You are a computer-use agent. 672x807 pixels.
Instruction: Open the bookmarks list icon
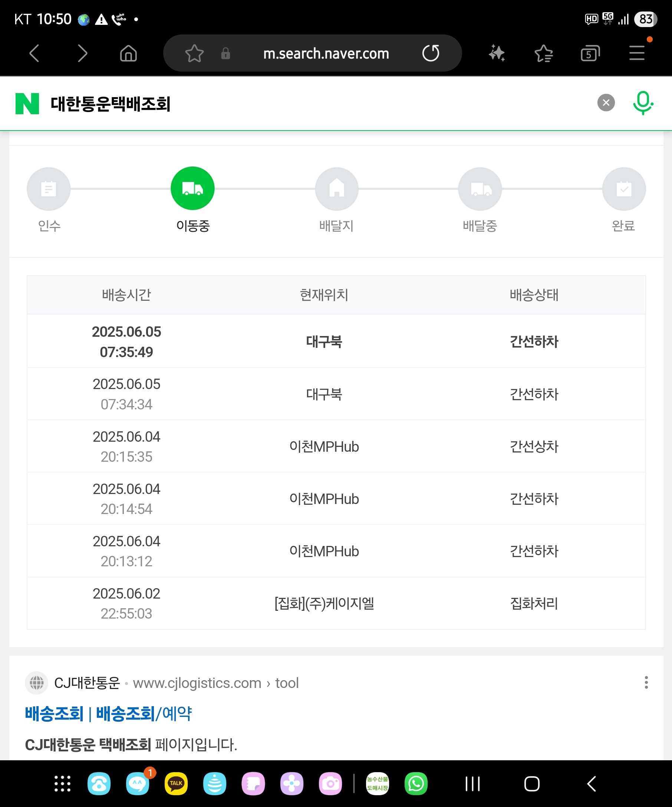pyautogui.click(x=543, y=53)
